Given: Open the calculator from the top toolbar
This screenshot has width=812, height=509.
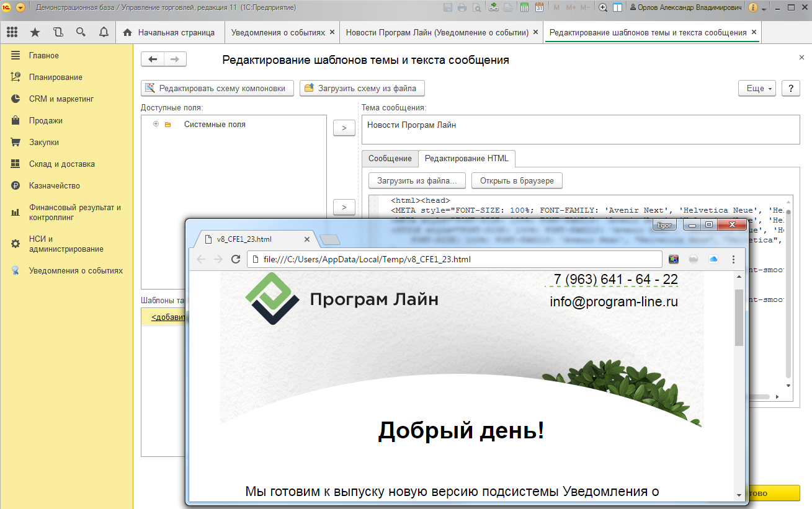Looking at the screenshot, I should click(x=524, y=6).
